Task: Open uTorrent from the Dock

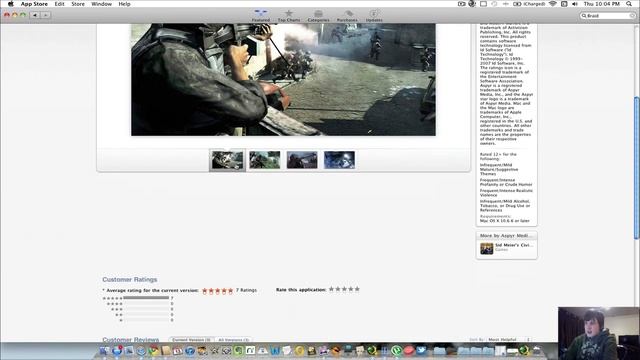Action: click(x=396, y=351)
